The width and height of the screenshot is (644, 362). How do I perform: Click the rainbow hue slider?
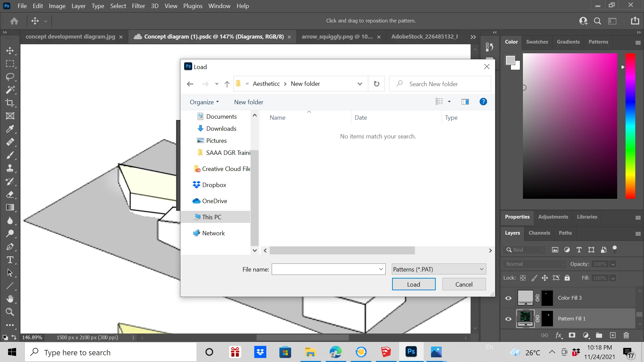630,126
